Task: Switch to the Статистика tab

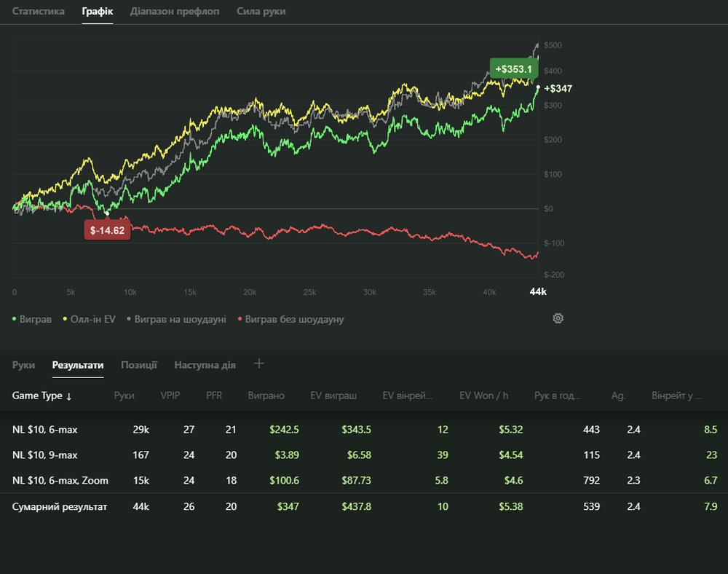Action: pos(38,12)
